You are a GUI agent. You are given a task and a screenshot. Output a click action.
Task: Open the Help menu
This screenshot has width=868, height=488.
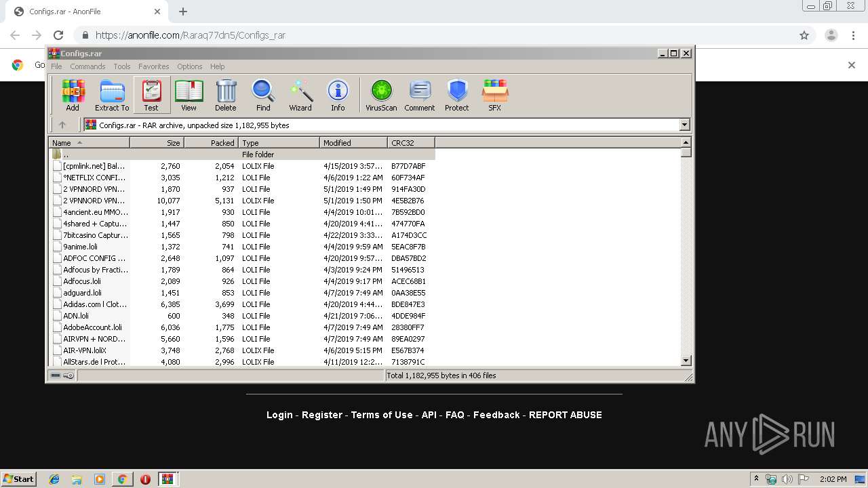(x=217, y=66)
